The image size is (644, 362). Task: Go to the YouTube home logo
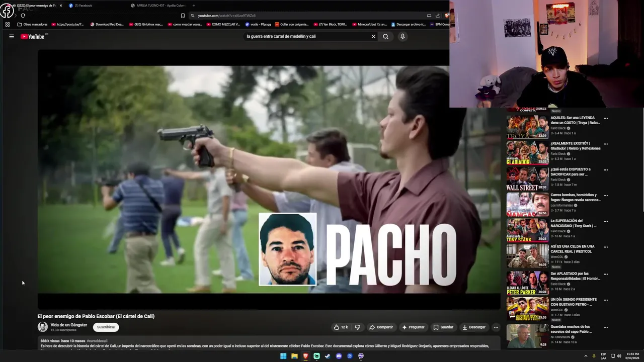pyautogui.click(x=33, y=36)
